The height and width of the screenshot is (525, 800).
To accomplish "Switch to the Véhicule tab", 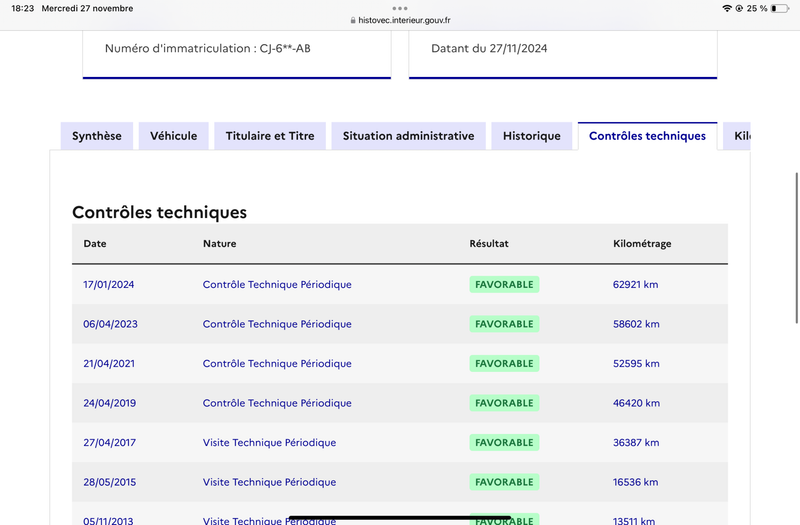I will [x=173, y=136].
